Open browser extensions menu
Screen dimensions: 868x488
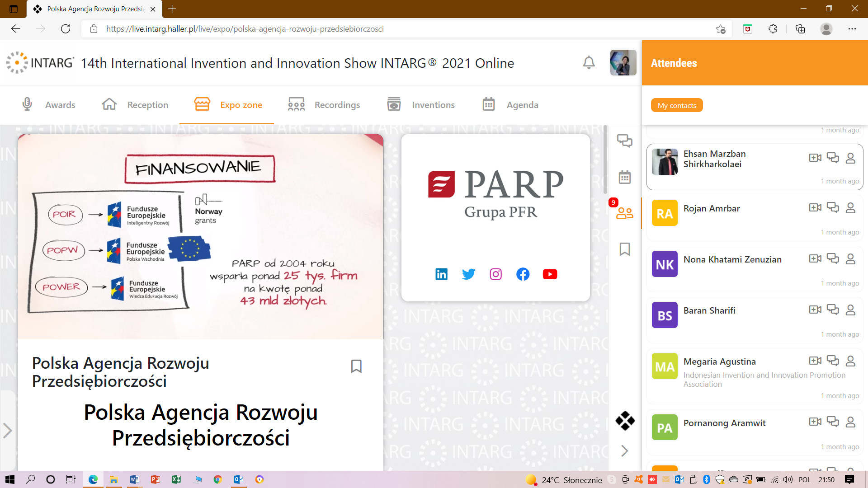[x=773, y=29]
